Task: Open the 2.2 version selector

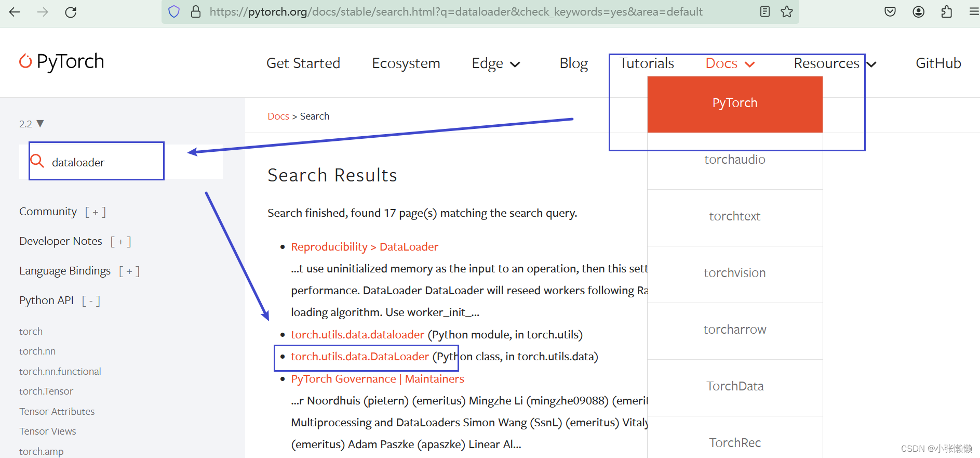Action: (x=32, y=124)
